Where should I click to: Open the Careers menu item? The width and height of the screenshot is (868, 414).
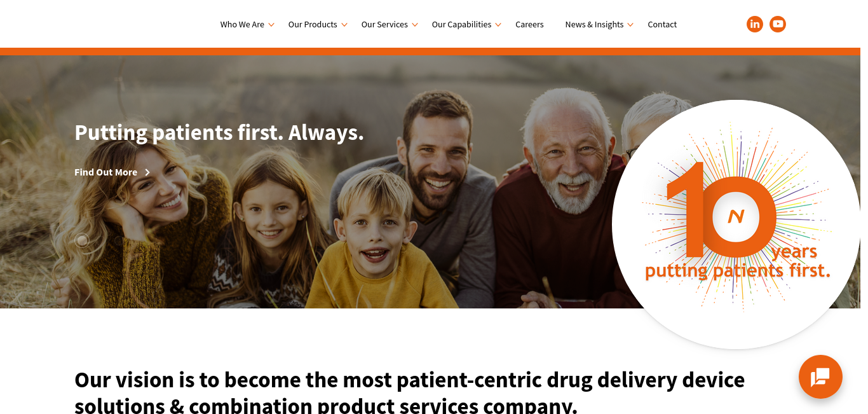tap(529, 24)
